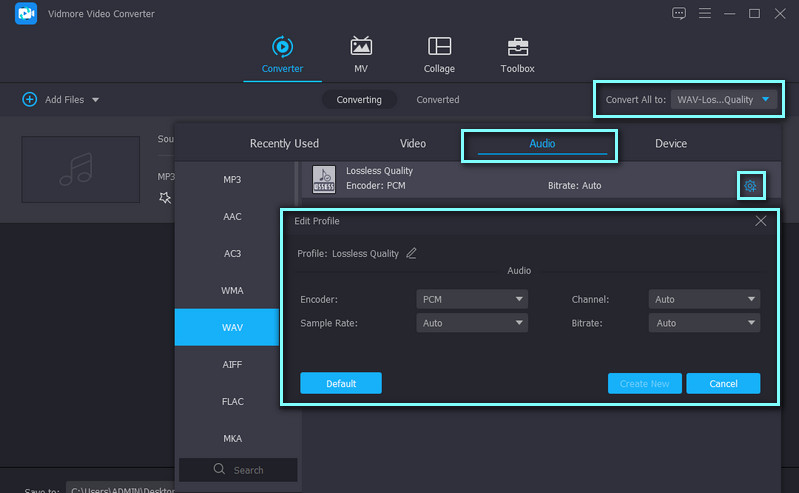Click the feedback chat icon in title bar
Image resolution: width=799 pixels, height=493 pixels.
click(x=679, y=13)
